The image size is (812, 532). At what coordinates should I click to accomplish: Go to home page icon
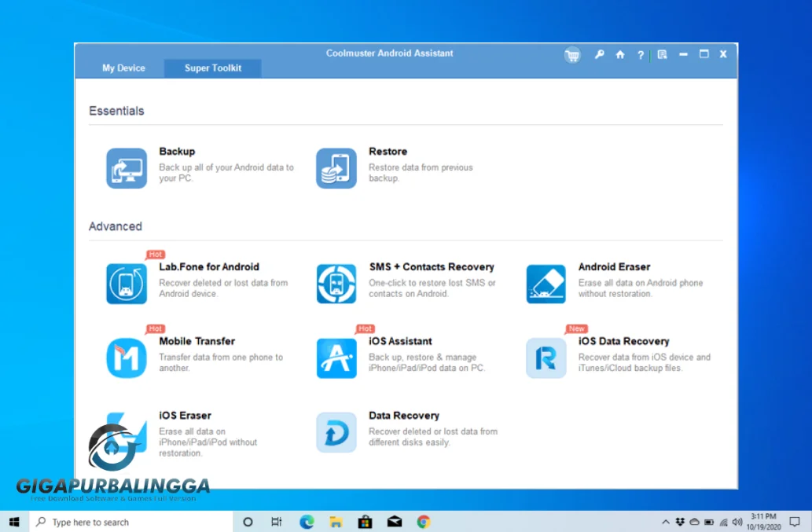pyautogui.click(x=620, y=54)
